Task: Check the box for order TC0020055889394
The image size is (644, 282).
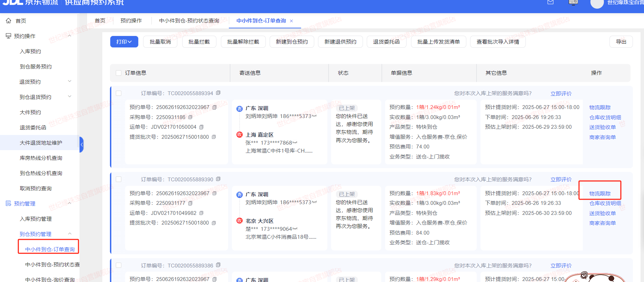Action: pyautogui.click(x=119, y=93)
